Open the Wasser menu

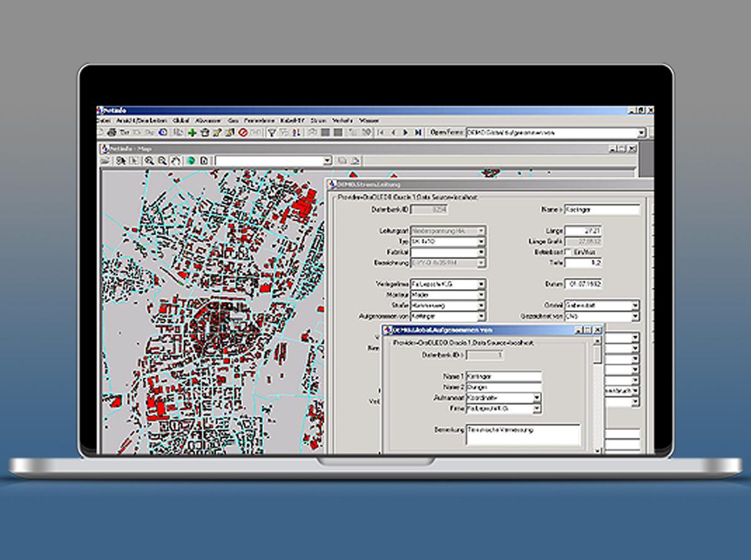click(x=369, y=120)
